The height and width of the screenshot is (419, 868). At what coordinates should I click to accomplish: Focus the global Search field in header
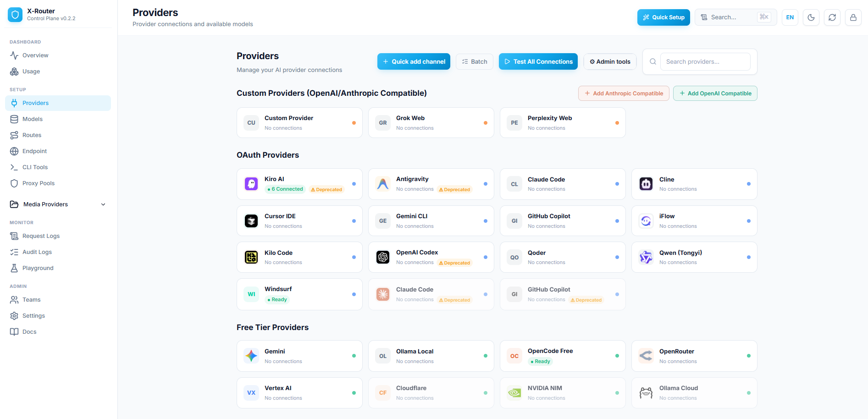[736, 17]
